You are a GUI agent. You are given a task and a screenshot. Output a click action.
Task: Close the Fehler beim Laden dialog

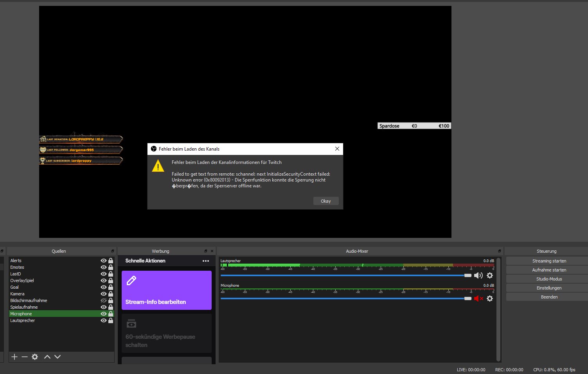click(x=337, y=149)
